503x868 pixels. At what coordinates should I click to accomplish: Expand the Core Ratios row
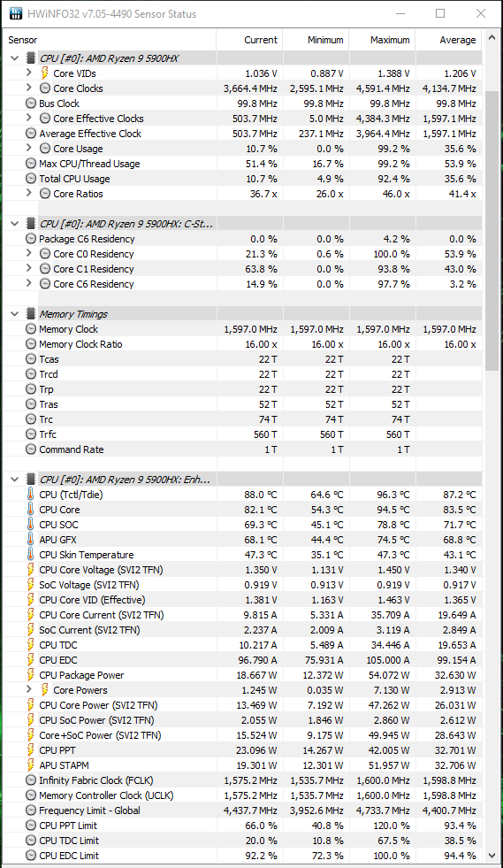(29, 193)
